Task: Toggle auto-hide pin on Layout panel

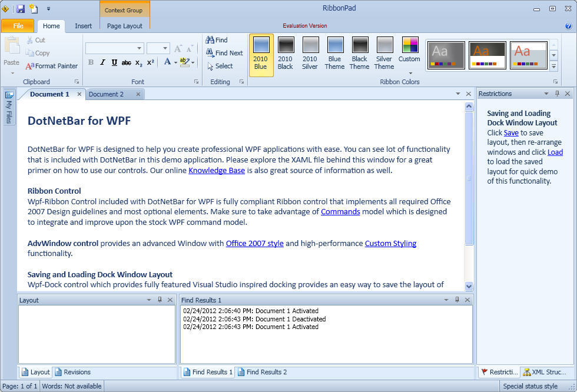Action: click(x=160, y=300)
